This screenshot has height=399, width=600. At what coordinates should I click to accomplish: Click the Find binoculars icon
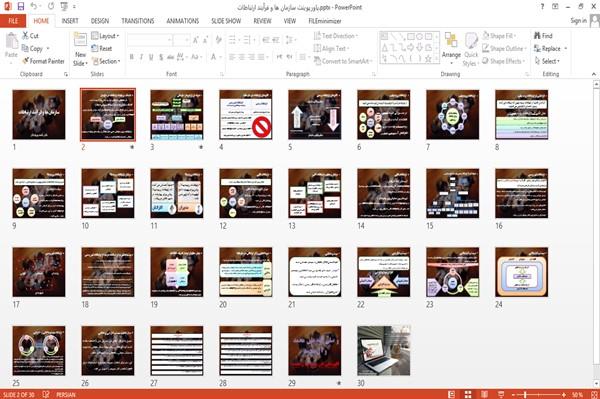click(537, 36)
